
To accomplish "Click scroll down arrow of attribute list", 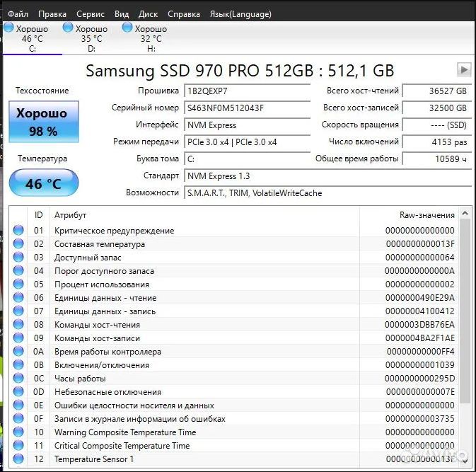I will [x=465, y=461].
